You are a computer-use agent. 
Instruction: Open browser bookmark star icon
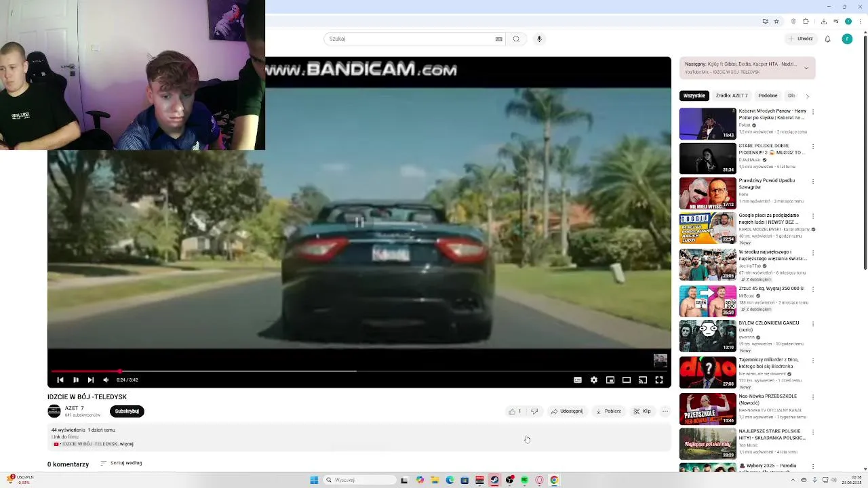[x=776, y=21]
